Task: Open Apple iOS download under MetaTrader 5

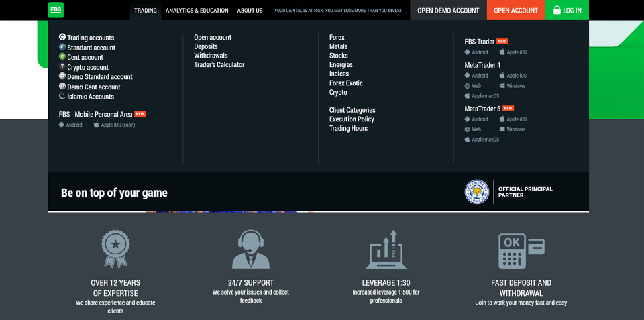Action: point(513,119)
